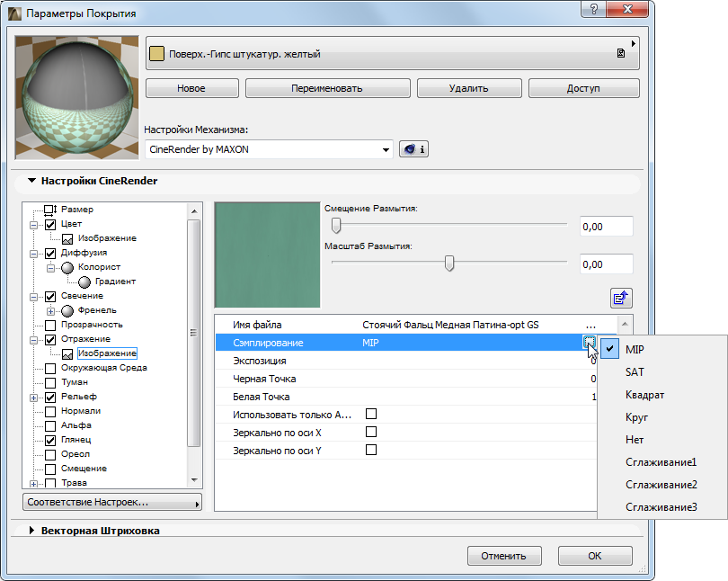Viewport: 728px width, 581px height.
Task: Collapse the Диффузия tree node
Action: click(x=33, y=254)
